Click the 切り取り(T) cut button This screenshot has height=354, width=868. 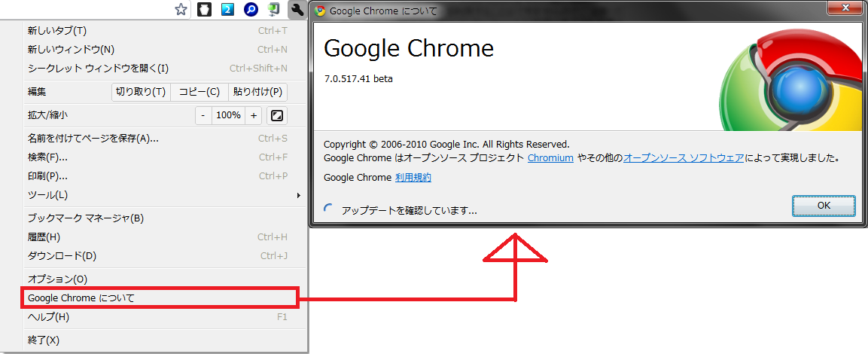(x=142, y=92)
